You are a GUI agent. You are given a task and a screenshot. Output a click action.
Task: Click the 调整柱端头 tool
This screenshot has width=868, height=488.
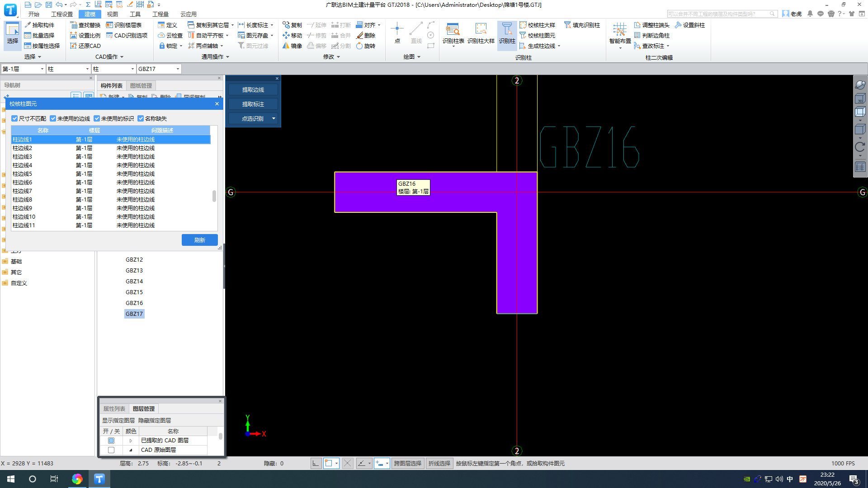(x=652, y=25)
